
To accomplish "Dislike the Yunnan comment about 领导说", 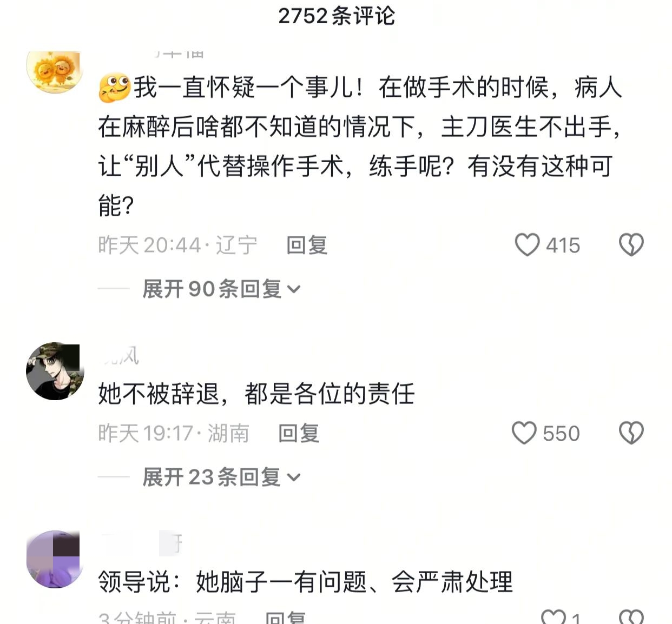I will pos(631,617).
